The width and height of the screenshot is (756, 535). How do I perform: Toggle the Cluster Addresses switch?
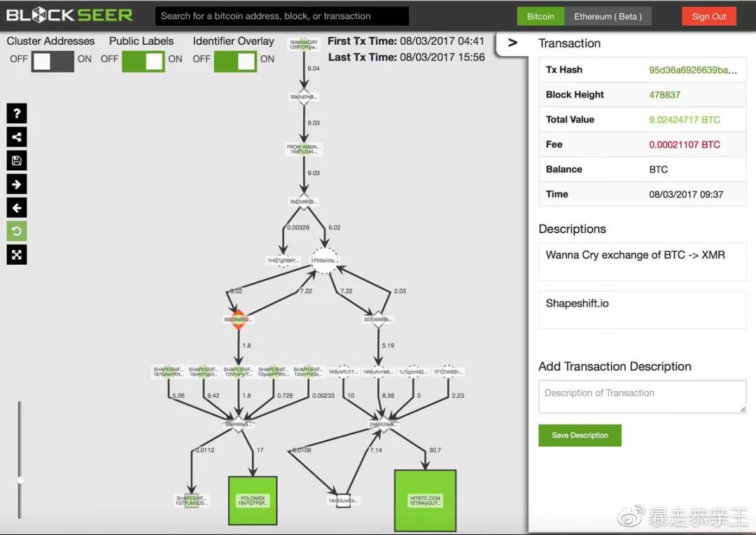click(52, 61)
